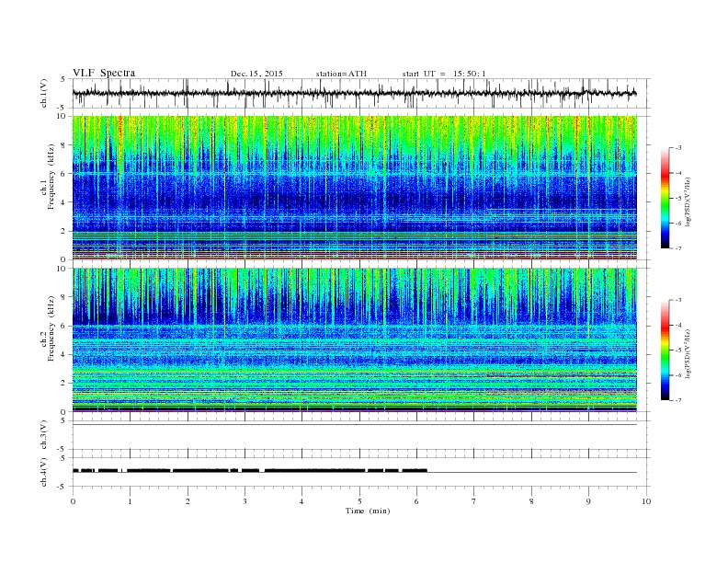The height and width of the screenshot is (563, 728).
Task: Select the "ch.3(V)" axis label
Action: (44, 435)
